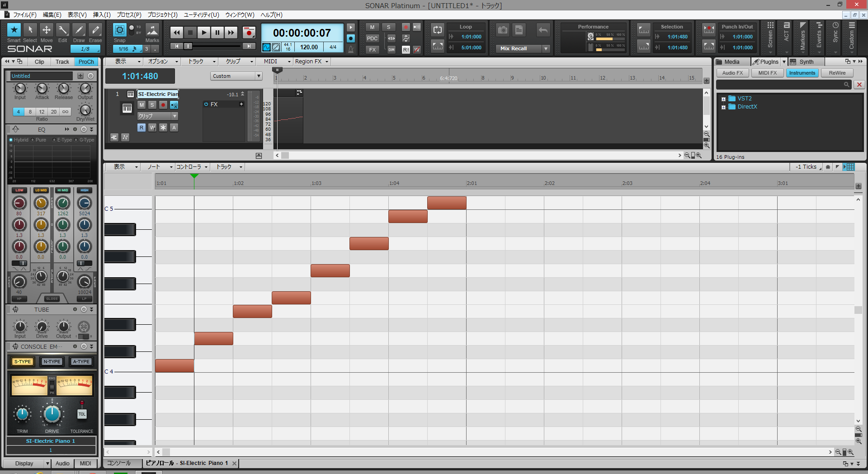Screen dimensions: 868x474
Task: Arm record on SI-Electric Piano track
Action: coord(163,105)
